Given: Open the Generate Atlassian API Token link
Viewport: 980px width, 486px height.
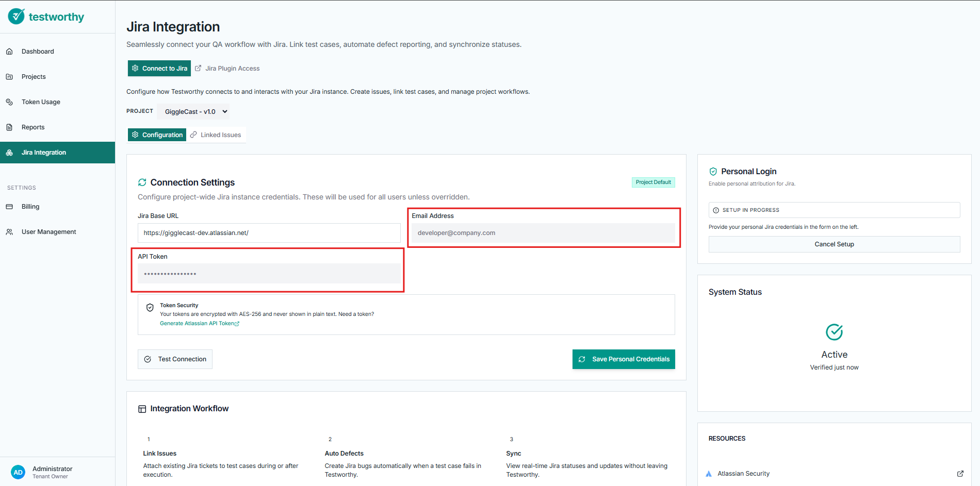Looking at the screenshot, I should point(200,324).
